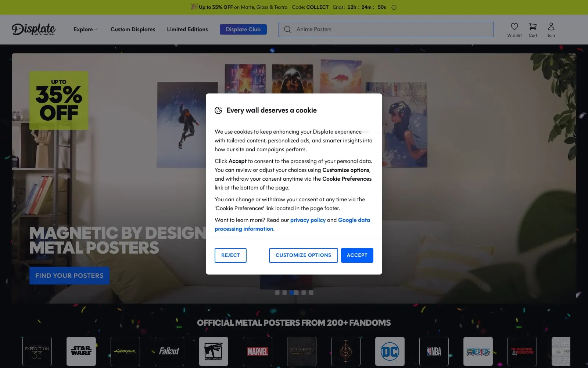588x368 pixels.
Task: Click the Displate logo
Action: pyautogui.click(x=33, y=29)
